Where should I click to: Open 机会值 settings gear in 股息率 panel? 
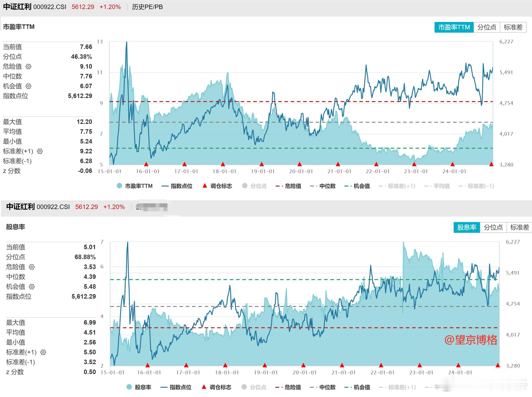point(32,286)
